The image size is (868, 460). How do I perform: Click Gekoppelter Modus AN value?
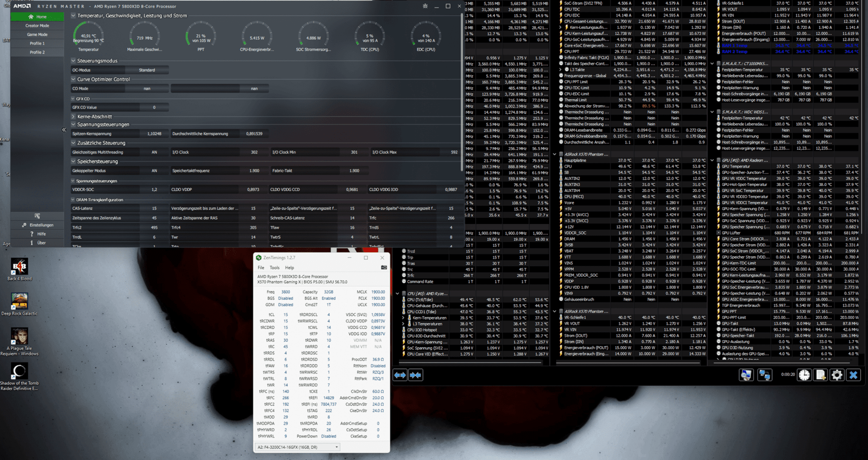pyautogui.click(x=154, y=171)
